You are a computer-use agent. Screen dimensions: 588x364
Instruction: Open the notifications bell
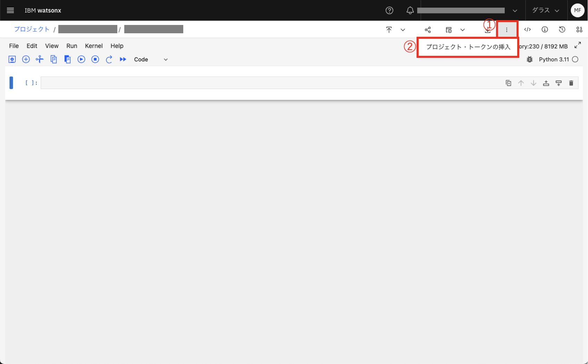coord(410,10)
